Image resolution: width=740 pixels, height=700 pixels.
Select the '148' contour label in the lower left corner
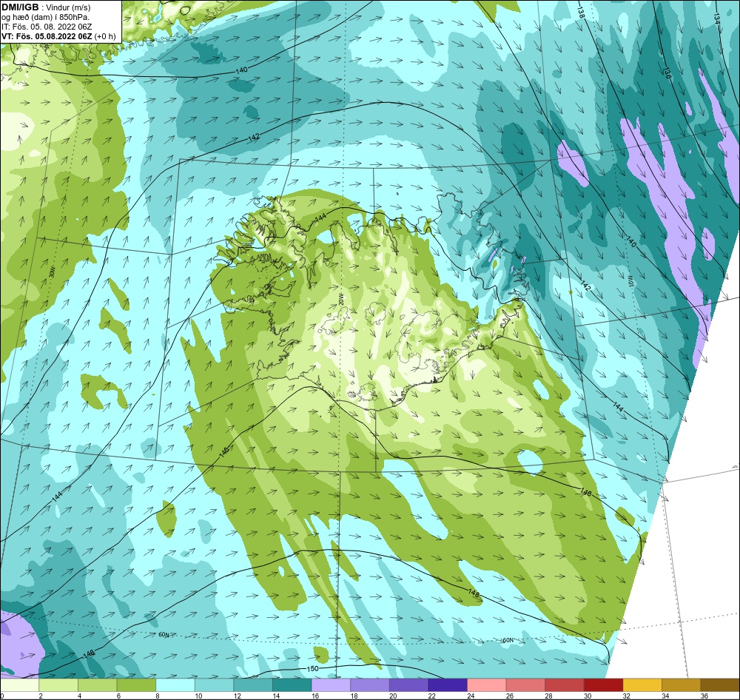click(x=88, y=653)
